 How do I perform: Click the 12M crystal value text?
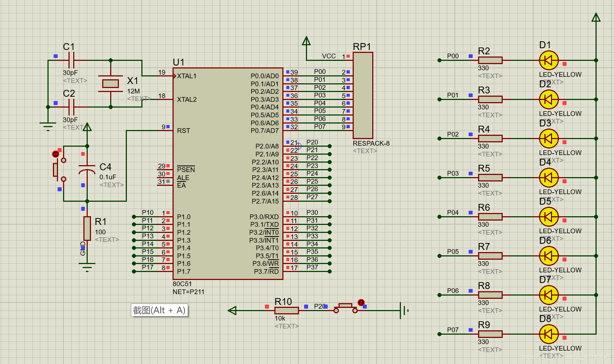click(x=133, y=91)
